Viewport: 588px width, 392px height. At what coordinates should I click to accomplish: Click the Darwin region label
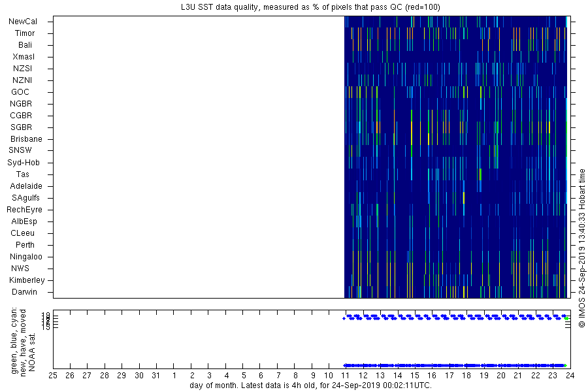[24, 292]
